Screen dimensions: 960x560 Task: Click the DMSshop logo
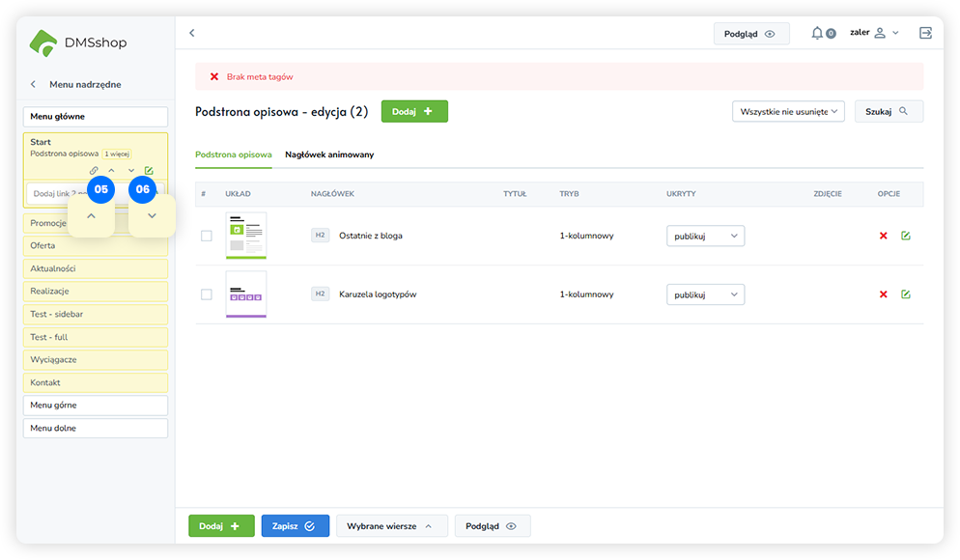pos(78,42)
